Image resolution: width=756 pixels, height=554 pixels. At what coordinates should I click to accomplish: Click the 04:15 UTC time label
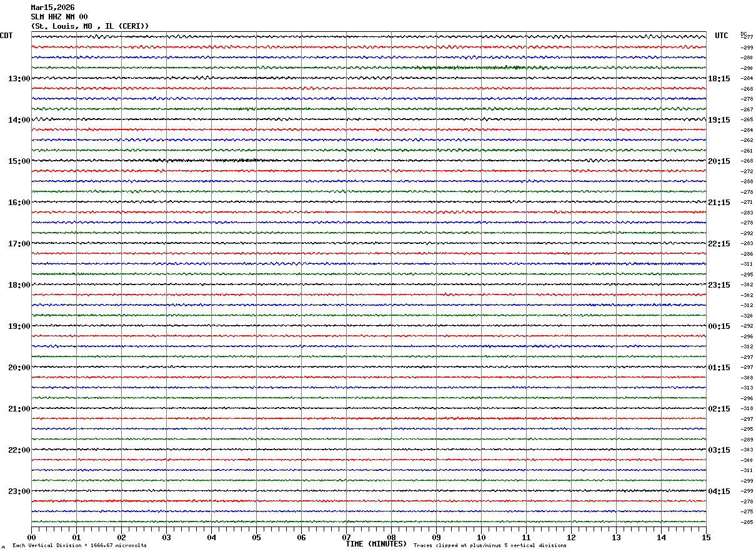pyautogui.click(x=719, y=491)
